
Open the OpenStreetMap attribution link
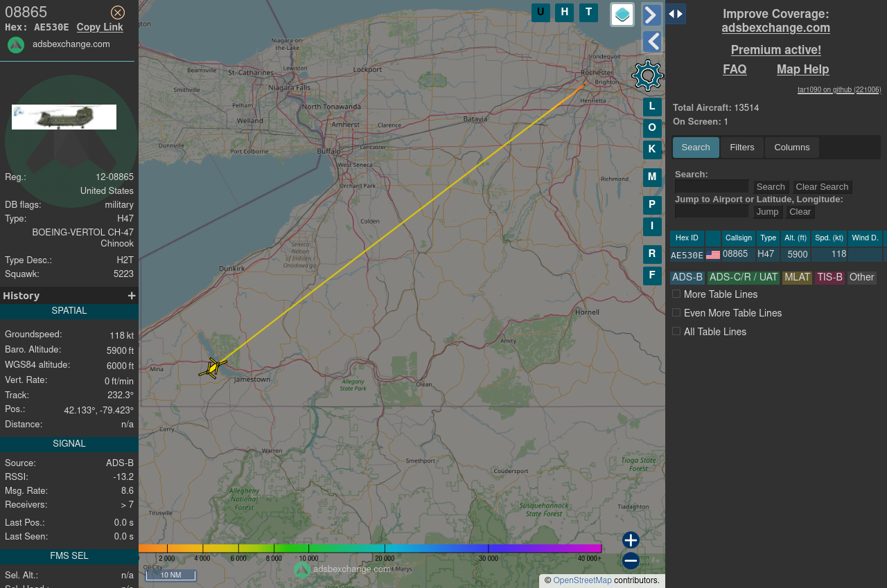tap(582, 580)
